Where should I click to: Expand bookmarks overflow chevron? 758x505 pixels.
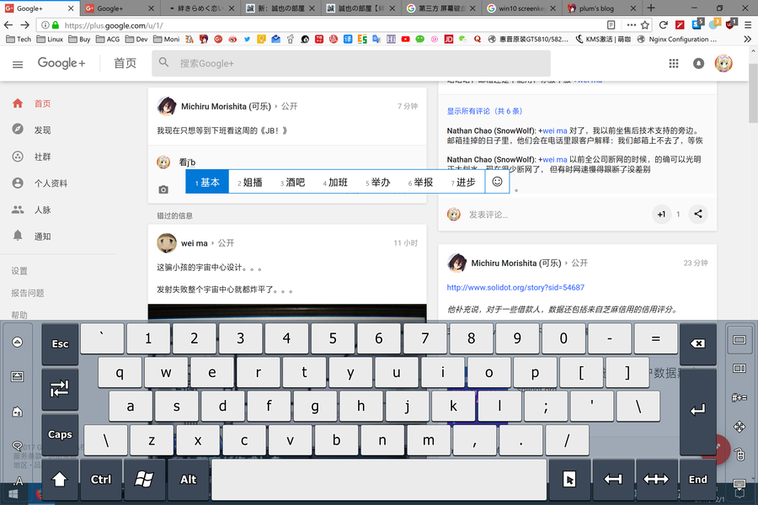point(747,39)
